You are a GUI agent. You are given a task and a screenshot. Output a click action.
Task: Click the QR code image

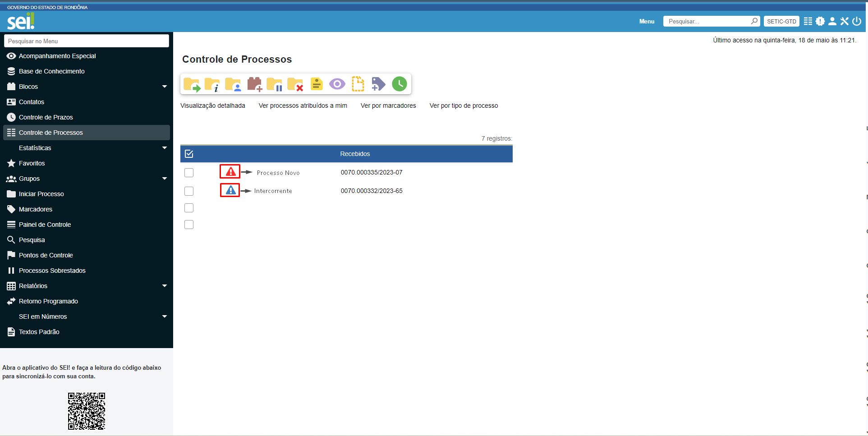[x=87, y=411]
